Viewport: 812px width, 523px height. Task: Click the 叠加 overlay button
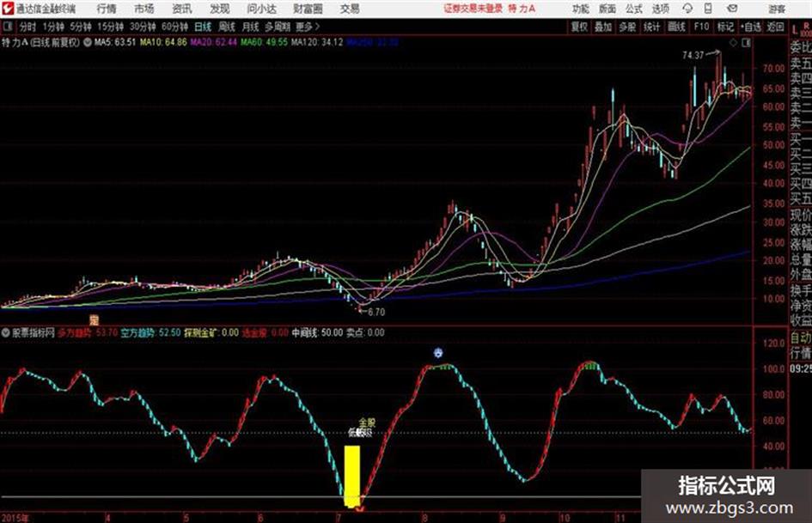[603, 27]
